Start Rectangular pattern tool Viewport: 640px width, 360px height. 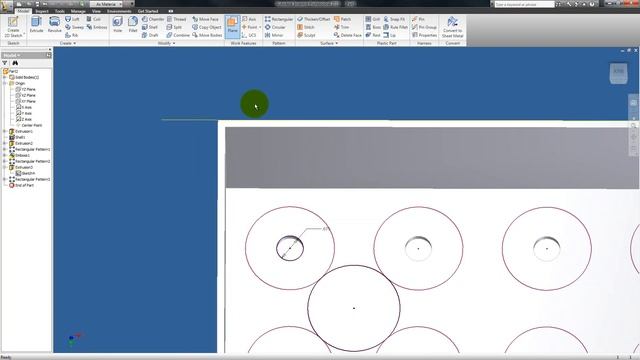coord(279,19)
